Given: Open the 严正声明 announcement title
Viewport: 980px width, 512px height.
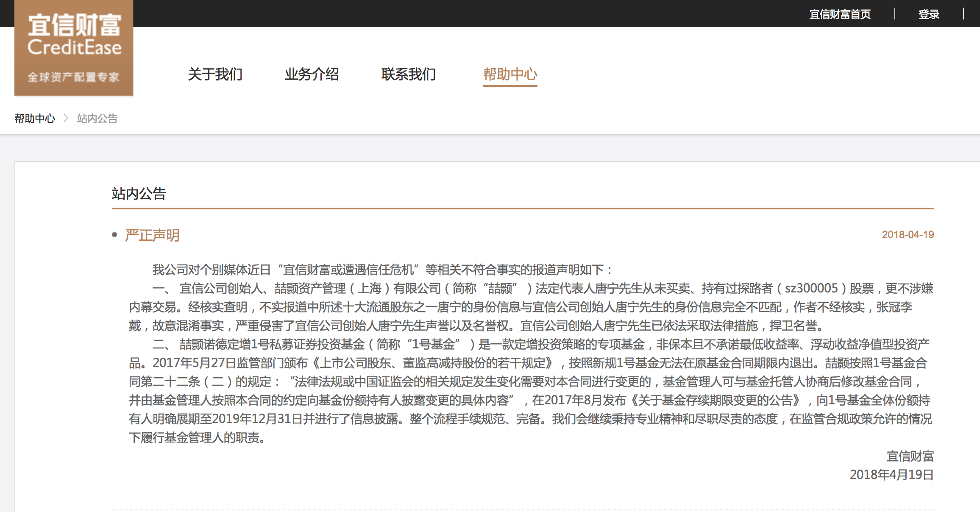Looking at the screenshot, I should coord(153,235).
